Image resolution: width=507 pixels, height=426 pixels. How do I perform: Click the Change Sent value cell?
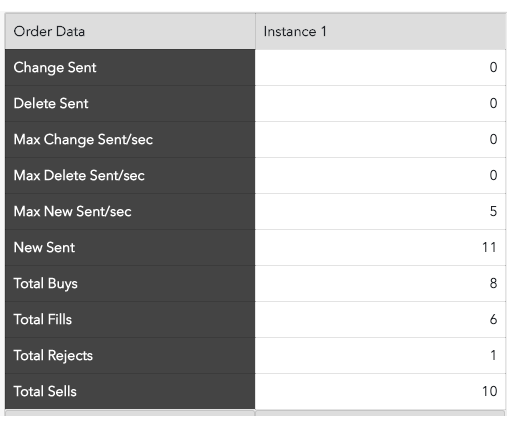click(x=380, y=68)
